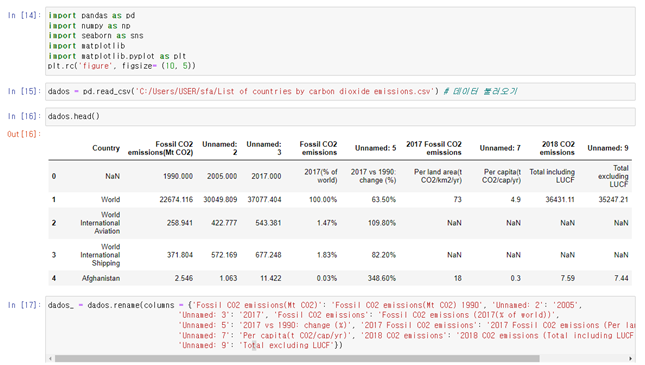
Task: Click the Unnamed: 5 column header
Action: pyautogui.click(x=376, y=148)
